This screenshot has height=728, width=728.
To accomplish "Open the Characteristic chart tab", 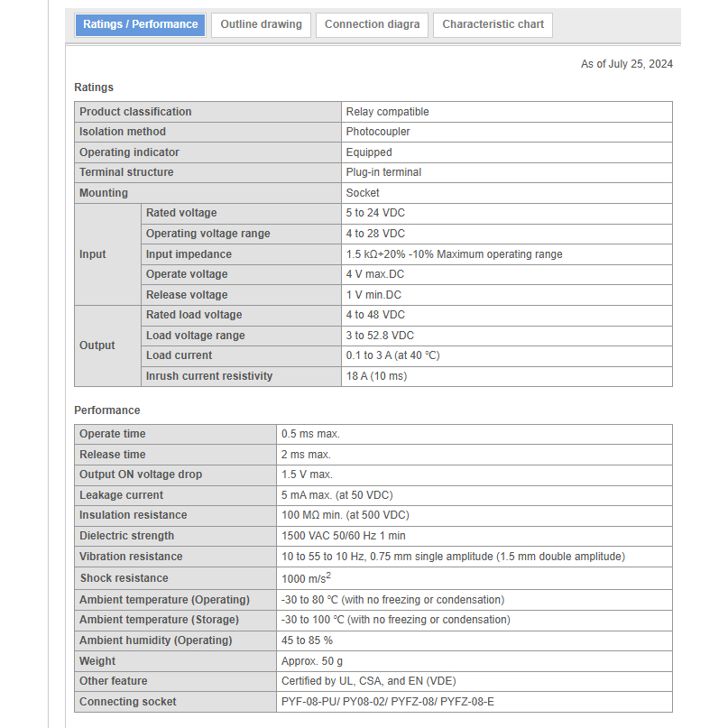I will (493, 24).
